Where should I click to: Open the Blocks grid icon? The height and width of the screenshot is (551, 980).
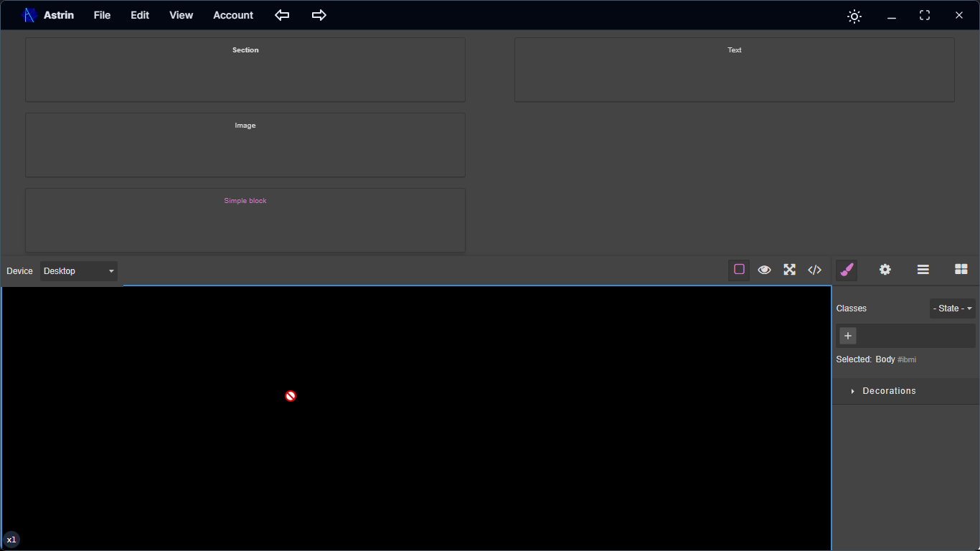coord(961,270)
